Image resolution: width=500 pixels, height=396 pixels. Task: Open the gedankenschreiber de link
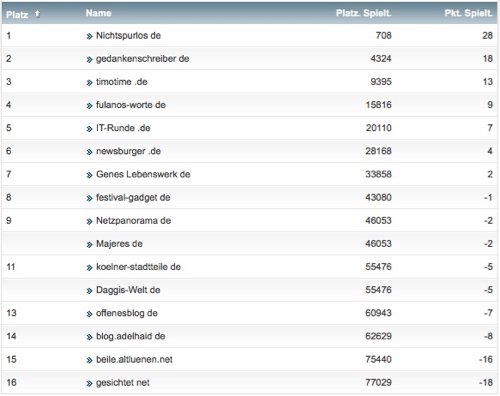(x=143, y=59)
